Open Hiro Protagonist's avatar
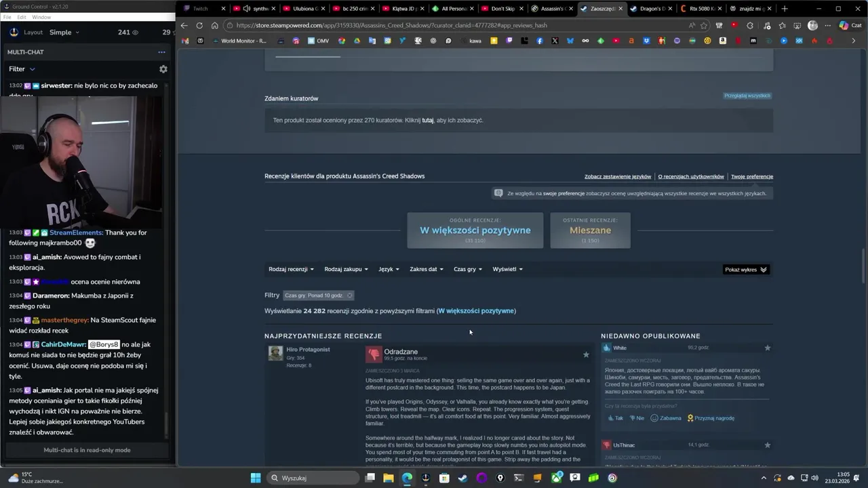 point(275,353)
